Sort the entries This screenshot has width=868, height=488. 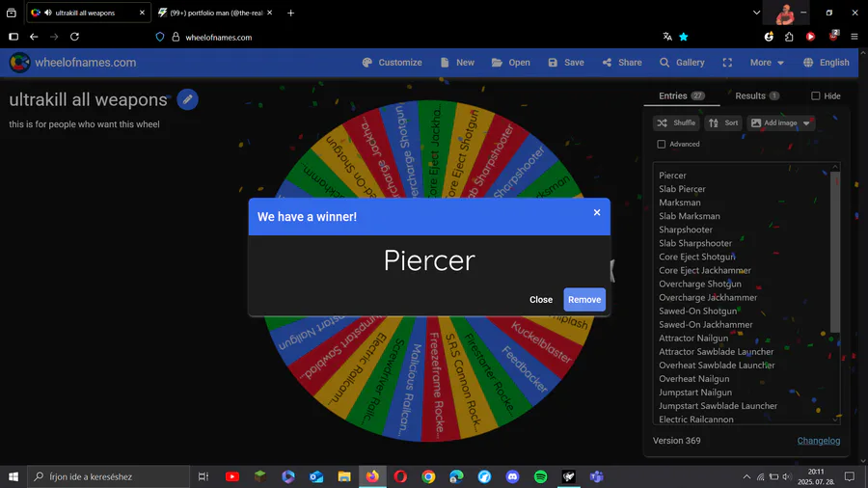click(x=723, y=122)
